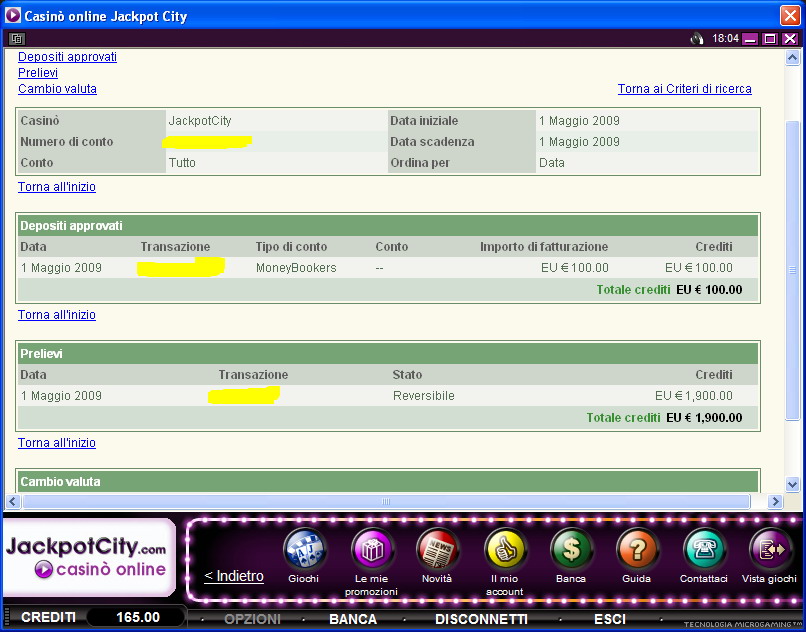The height and width of the screenshot is (632, 806).
Task: Open Il mio account thumbs-up icon
Action: click(x=504, y=550)
